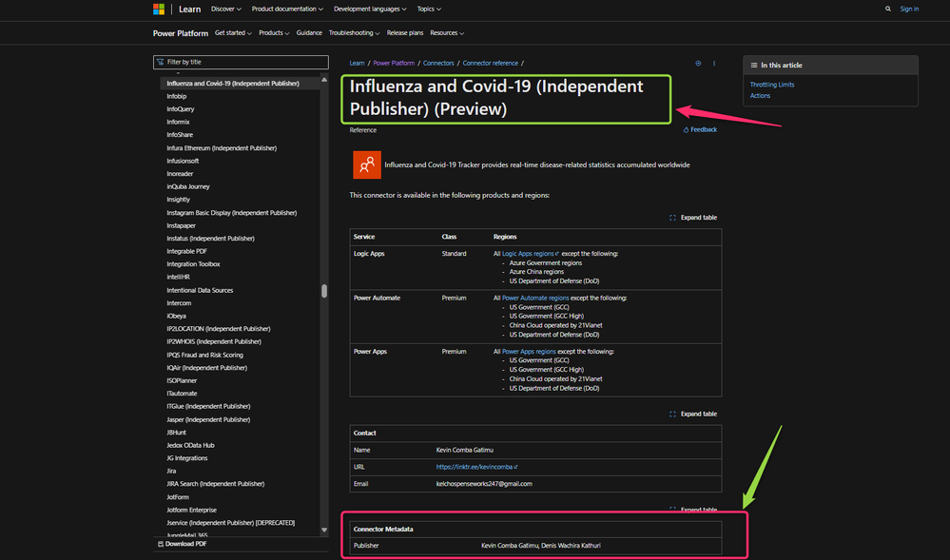Select InfoShare in the sidebar
The image size is (950, 560).
(x=180, y=135)
